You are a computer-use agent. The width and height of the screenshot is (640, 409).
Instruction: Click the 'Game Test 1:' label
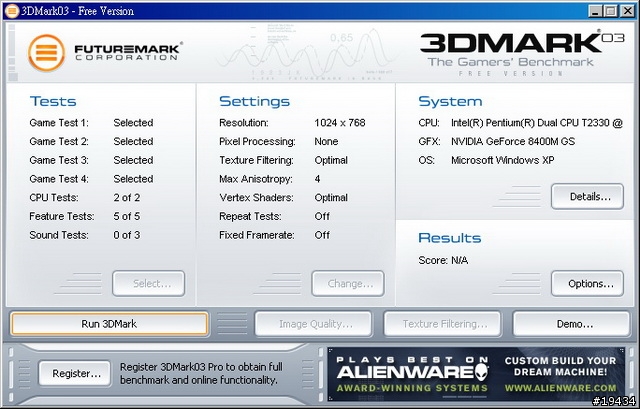pos(59,122)
